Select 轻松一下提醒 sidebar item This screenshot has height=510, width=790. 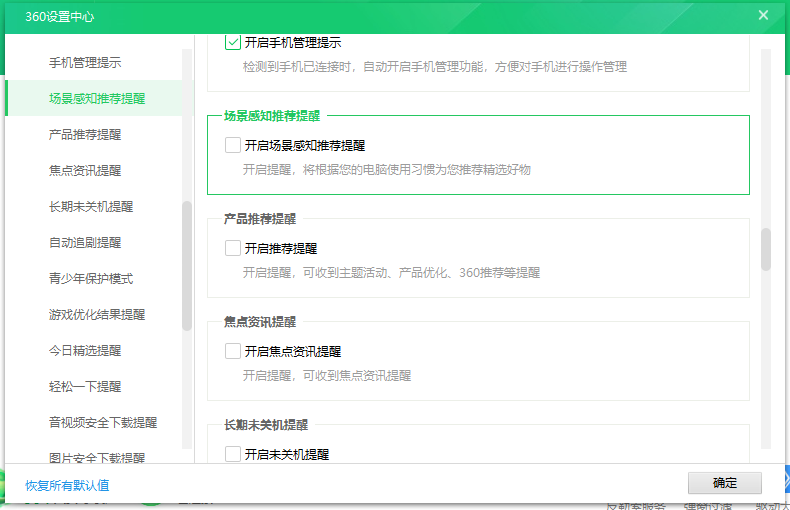tap(85, 387)
